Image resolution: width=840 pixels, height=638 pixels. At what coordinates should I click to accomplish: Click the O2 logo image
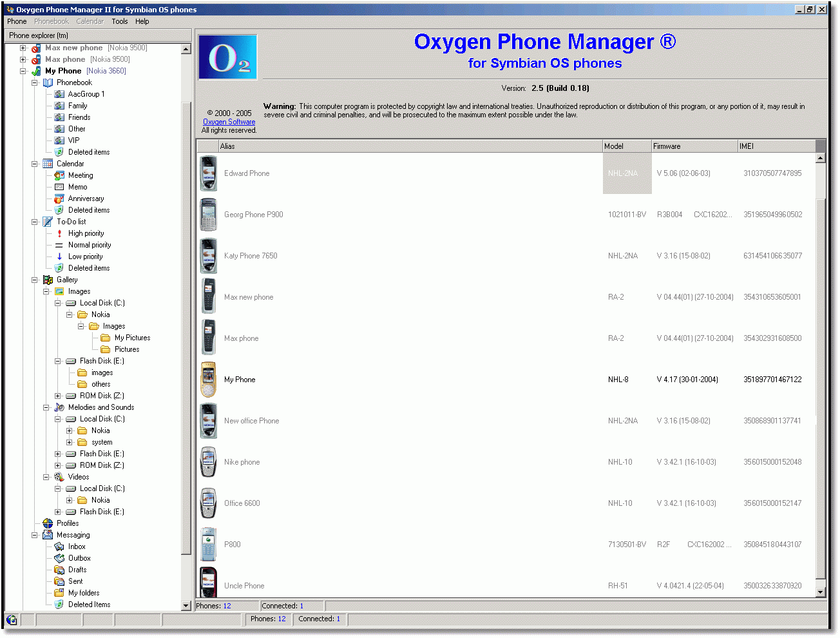[228, 57]
